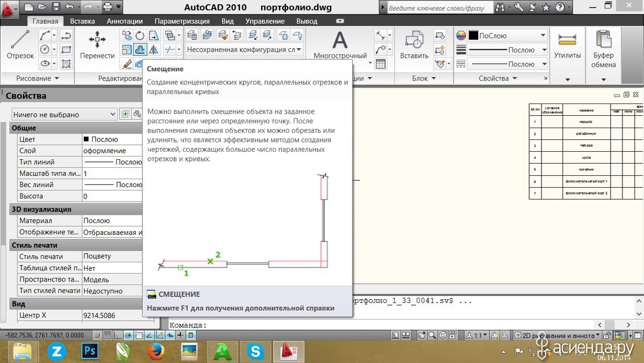Click the black ПоСлою color swatch
644x363 pixels.
473,35
